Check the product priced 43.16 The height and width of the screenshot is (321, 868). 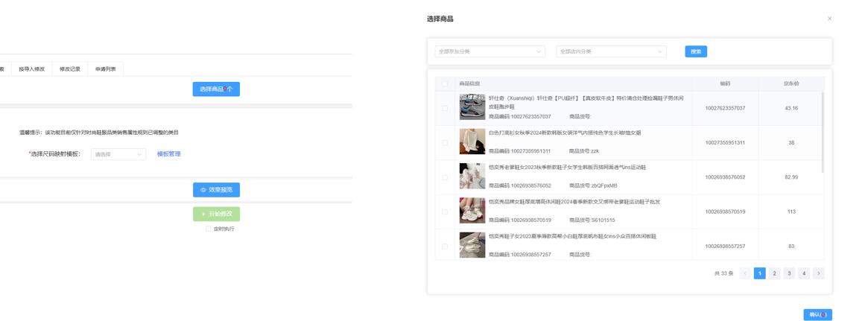(445, 108)
